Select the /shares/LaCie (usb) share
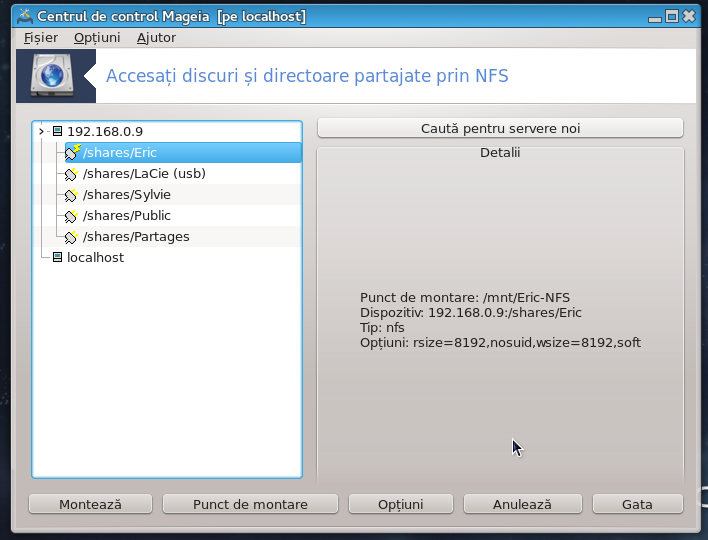 tap(144, 173)
